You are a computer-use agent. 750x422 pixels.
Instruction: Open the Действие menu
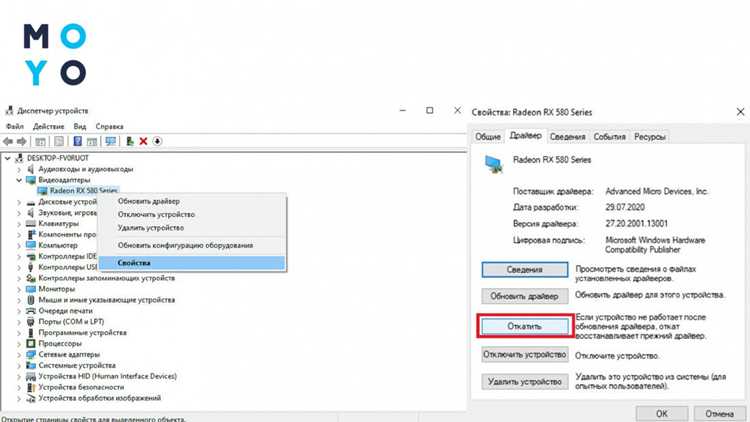pyautogui.click(x=48, y=126)
